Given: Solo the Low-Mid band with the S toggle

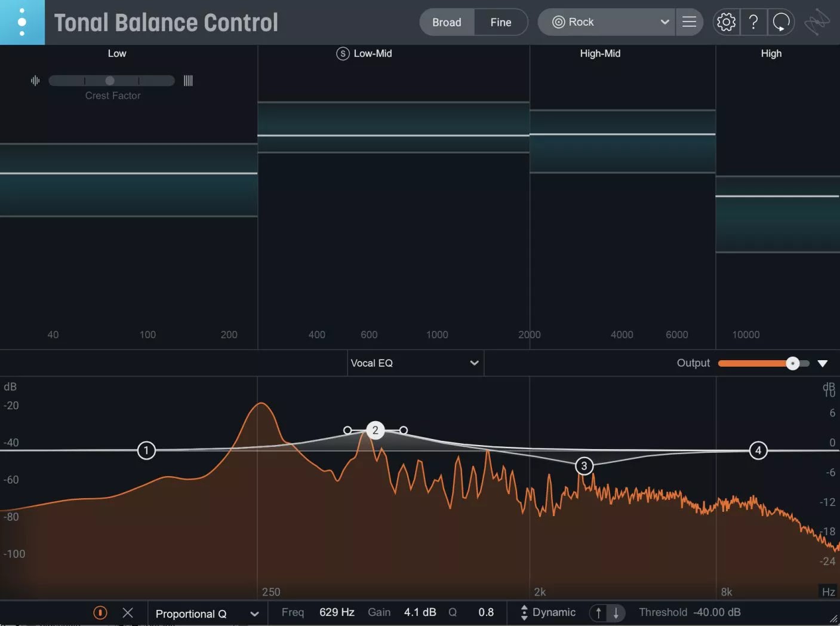Looking at the screenshot, I should click(x=342, y=53).
